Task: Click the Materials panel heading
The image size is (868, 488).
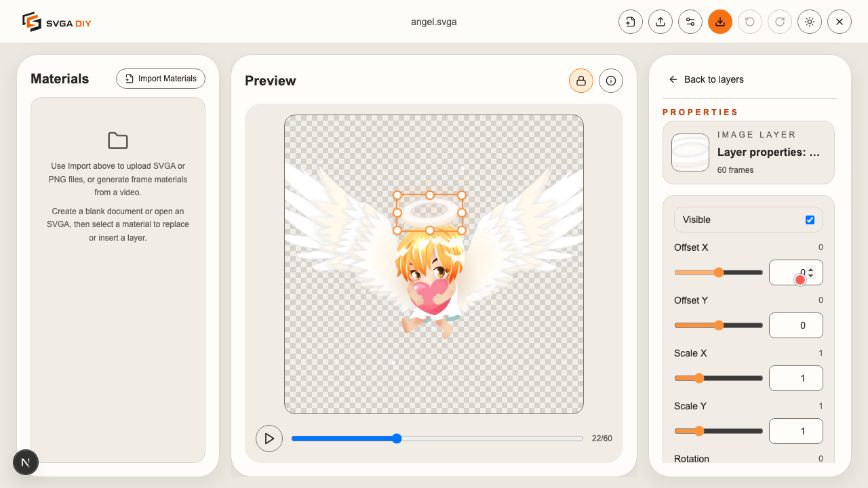Action: 60,79
